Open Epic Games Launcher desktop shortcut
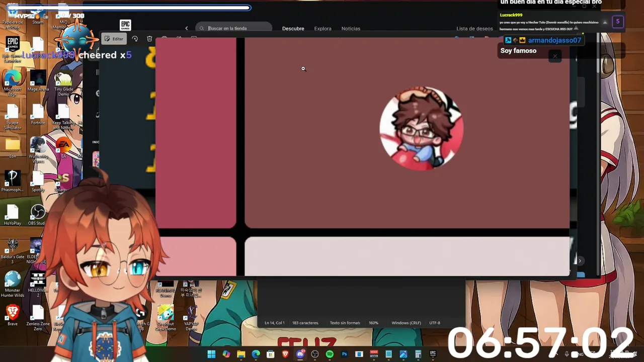The height and width of the screenshot is (362, 644). click(13, 49)
